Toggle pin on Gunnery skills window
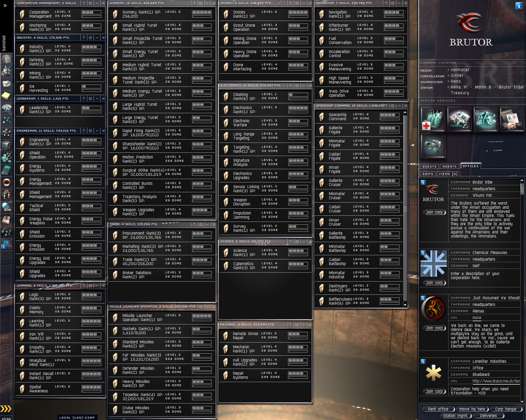The width and height of the screenshot is (526, 420). click(201, 3)
